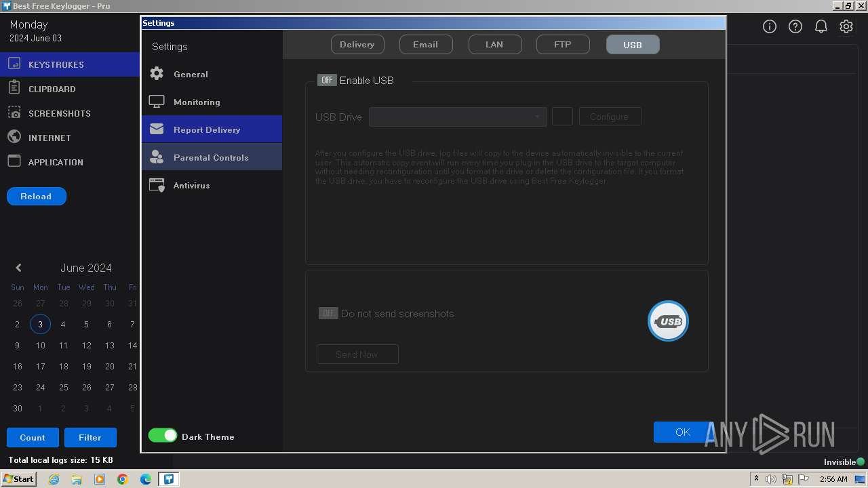Click the Total local logs size text
This screenshot has width=868, height=488.
tap(61, 460)
